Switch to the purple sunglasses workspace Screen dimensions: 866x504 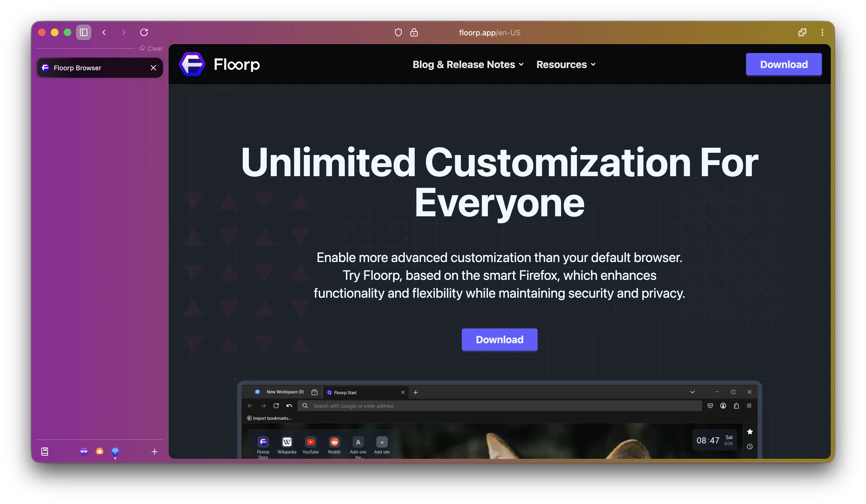[x=83, y=452]
